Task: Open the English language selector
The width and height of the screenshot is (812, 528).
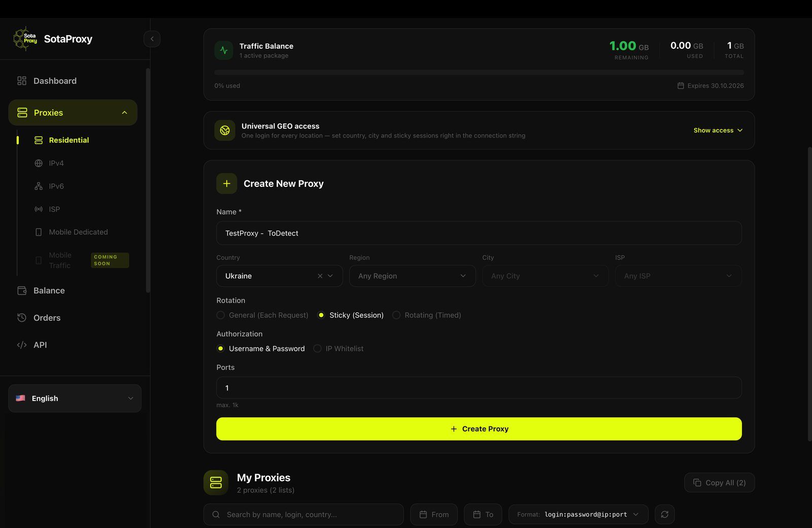Action: [75, 399]
